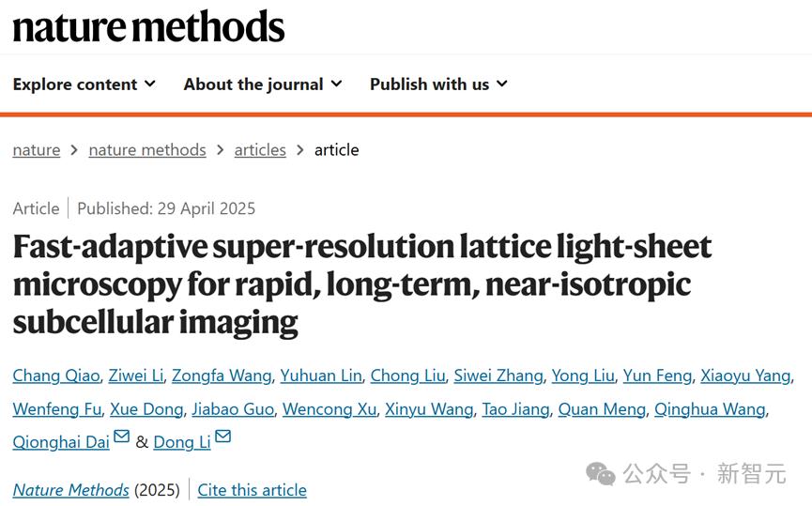Expand the Publish with us menu

point(438,84)
